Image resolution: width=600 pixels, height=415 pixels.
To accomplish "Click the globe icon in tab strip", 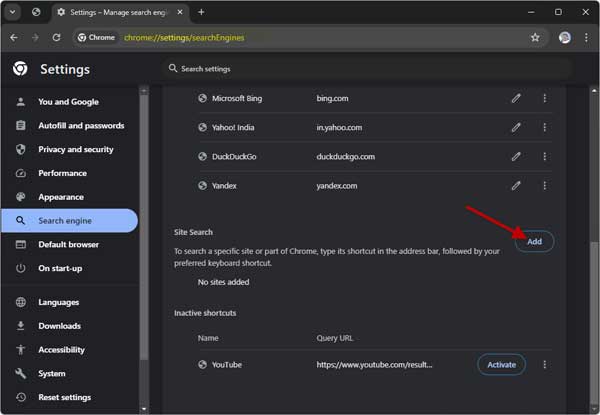I will (36, 12).
